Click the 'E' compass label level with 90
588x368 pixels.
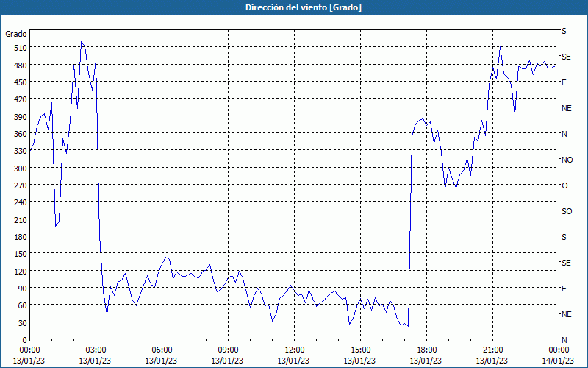pos(564,289)
